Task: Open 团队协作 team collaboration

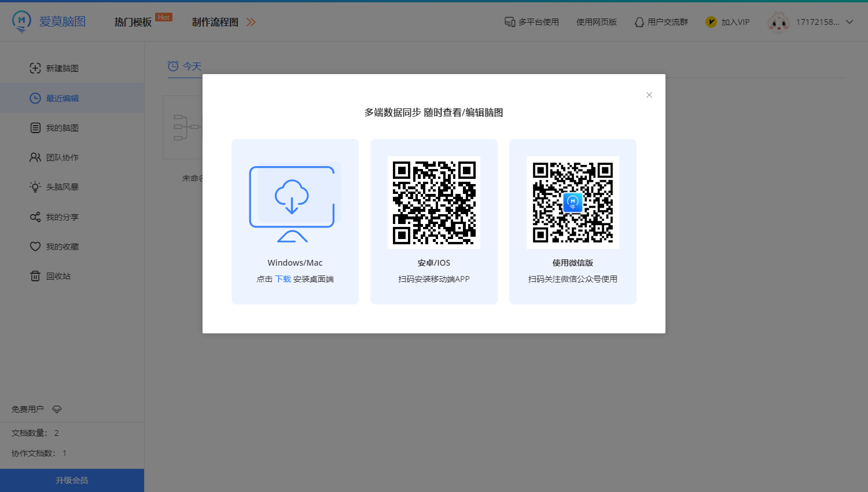Action: click(72, 157)
